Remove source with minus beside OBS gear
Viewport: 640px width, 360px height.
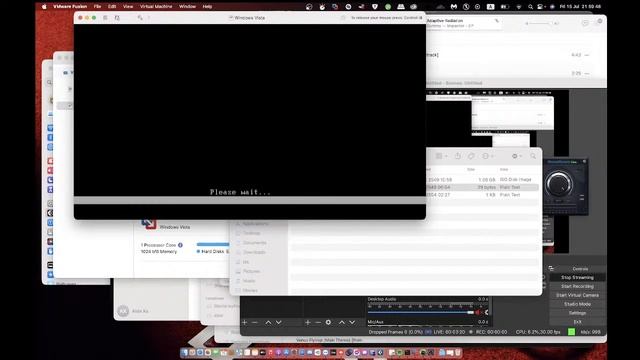point(318,322)
